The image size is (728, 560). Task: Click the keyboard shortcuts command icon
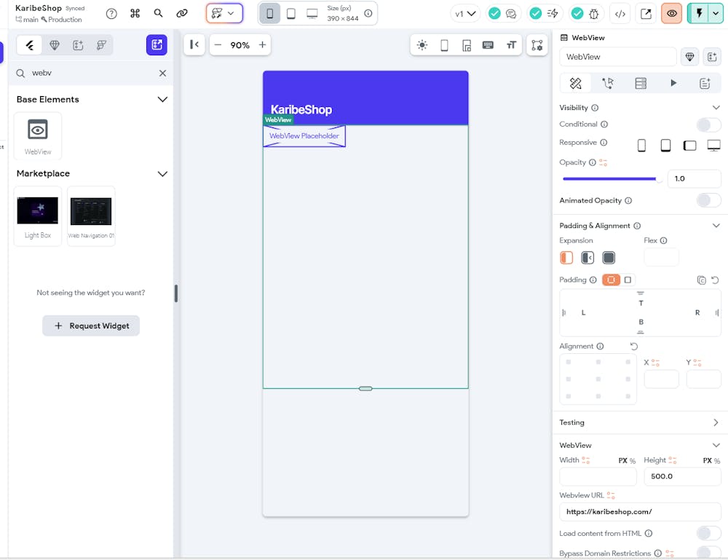[135, 13]
